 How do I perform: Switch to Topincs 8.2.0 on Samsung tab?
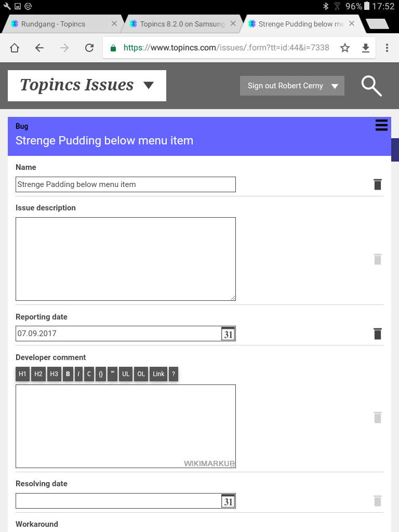(182, 24)
